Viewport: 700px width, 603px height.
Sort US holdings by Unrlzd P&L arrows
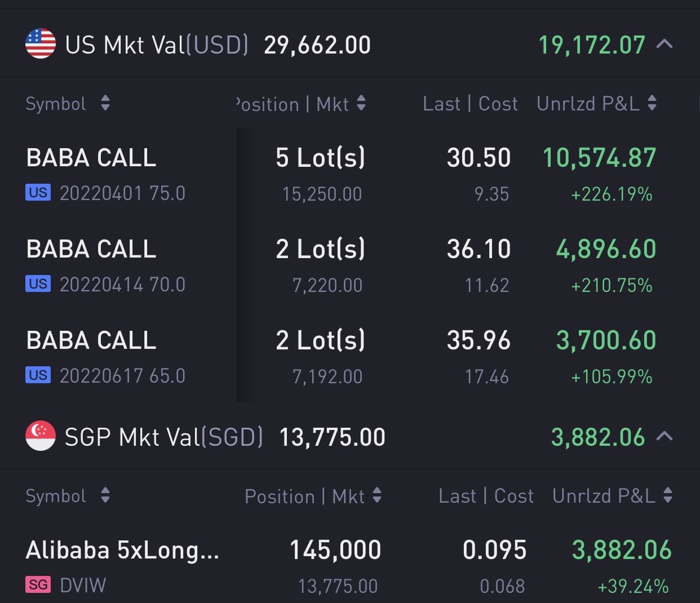point(652,103)
